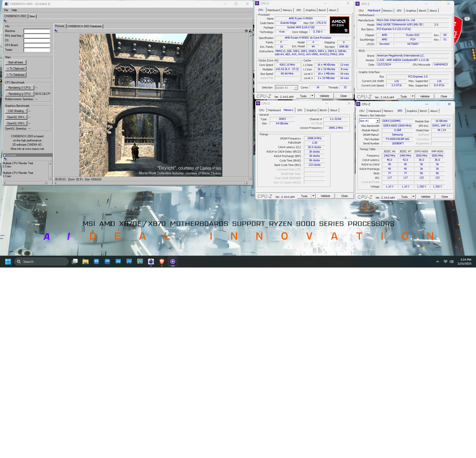Image resolution: width=476 pixels, height=458 pixels.
Task: Click the To Clipboard button
Action: [16, 69]
